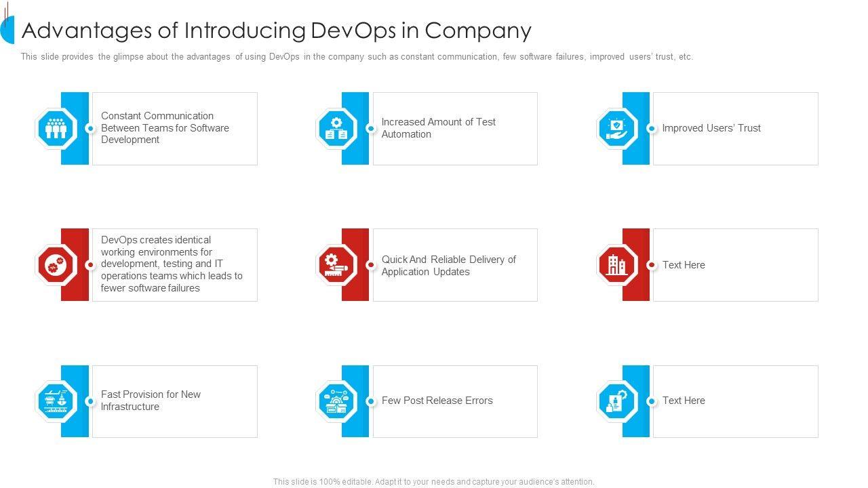Screen dimensions: 868x488
Task: Select 'Text Here' in the red building card
Action: point(684,265)
